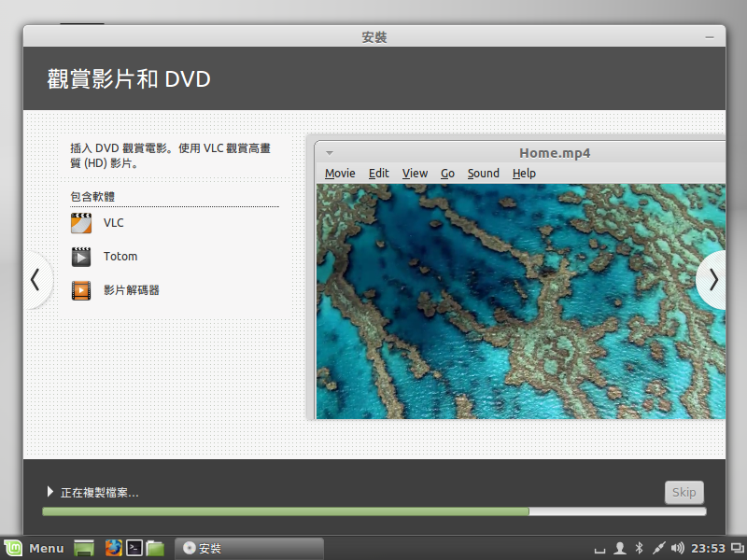Minimize the 安裝 installer window

[712, 37]
